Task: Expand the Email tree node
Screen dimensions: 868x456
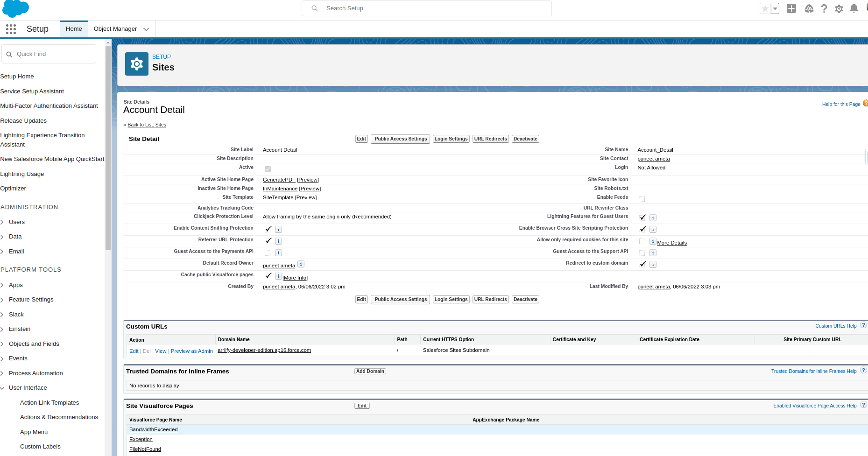Action: (2, 252)
